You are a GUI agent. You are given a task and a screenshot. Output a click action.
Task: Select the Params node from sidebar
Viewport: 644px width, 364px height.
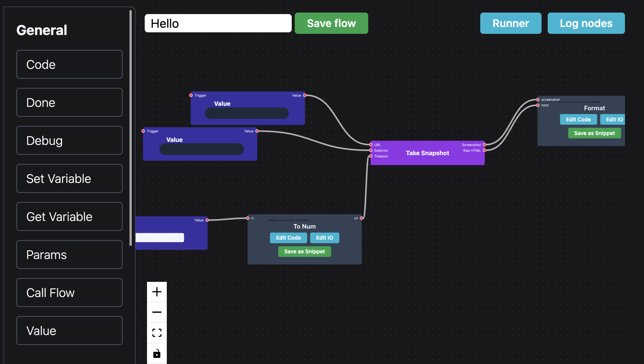pyautogui.click(x=69, y=254)
